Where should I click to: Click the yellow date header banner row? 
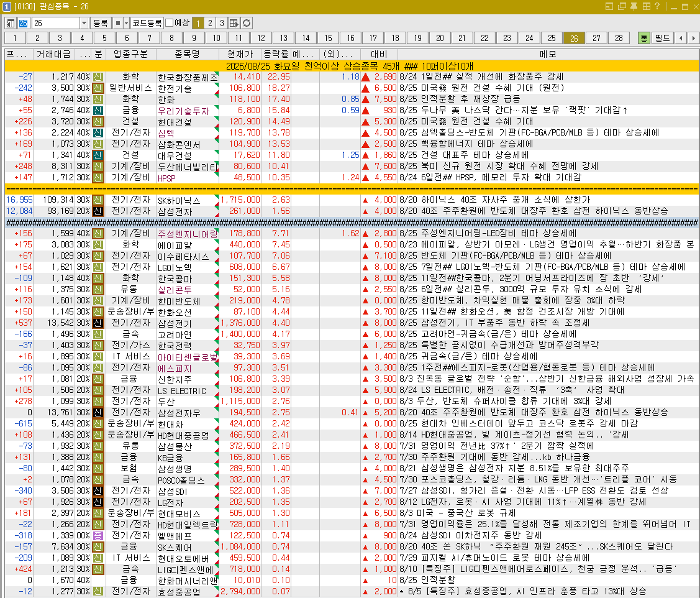pyautogui.click(x=352, y=66)
